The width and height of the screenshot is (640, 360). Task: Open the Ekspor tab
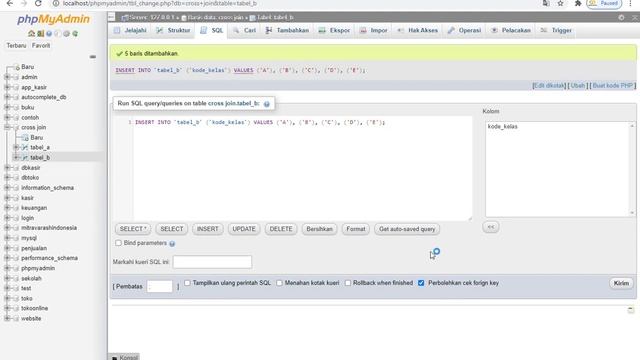tap(334, 30)
